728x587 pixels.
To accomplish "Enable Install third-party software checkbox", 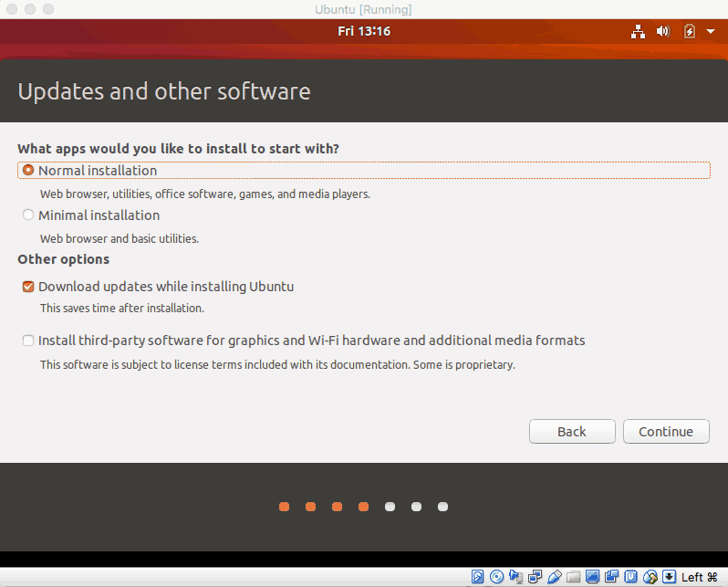I will pyautogui.click(x=28, y=341).
